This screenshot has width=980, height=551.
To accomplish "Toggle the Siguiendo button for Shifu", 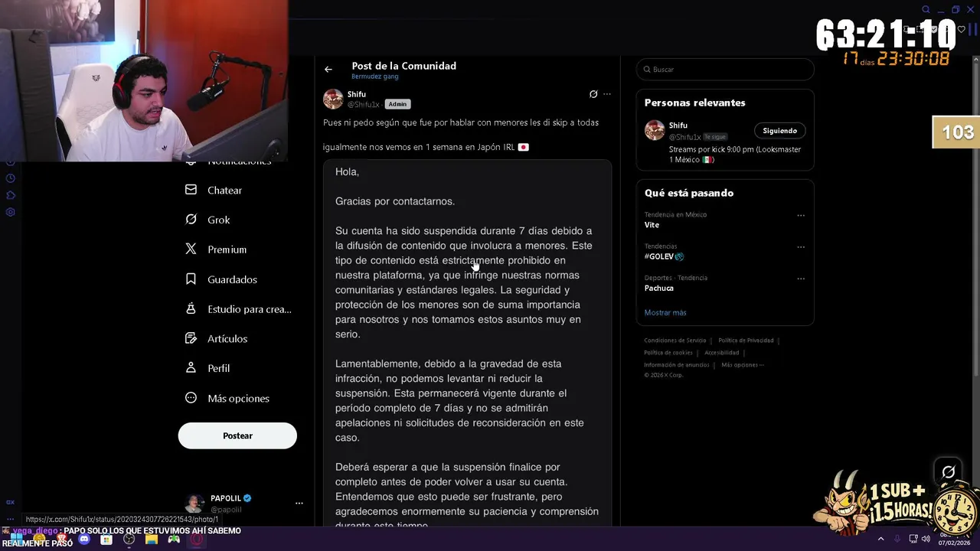I will pyautogui.click(x=779, y=131).
